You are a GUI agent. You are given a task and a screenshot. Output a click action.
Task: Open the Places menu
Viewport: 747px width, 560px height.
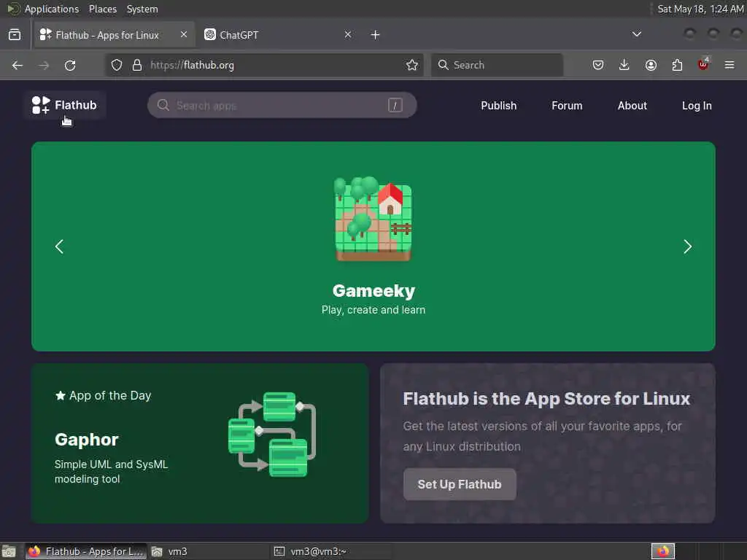coord(102,9)
